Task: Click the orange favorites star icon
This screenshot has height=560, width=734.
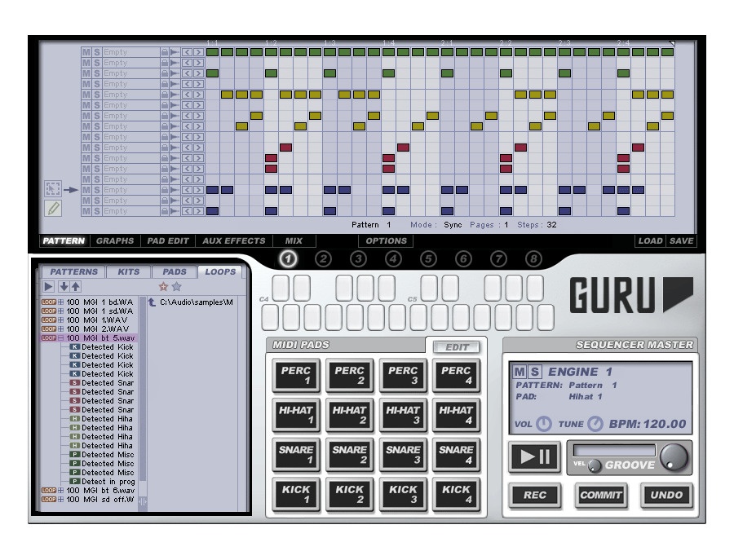Action: coord(163,287)
